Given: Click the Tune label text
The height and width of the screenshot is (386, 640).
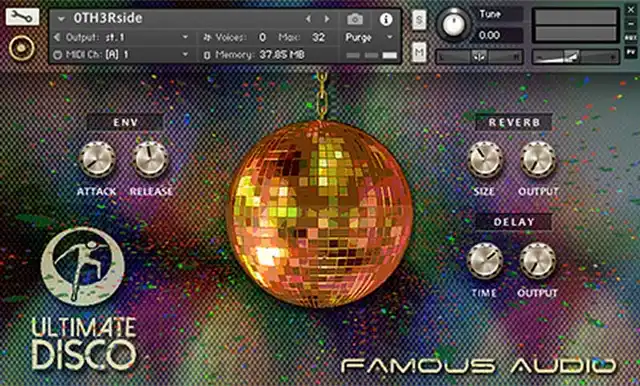Looking at the screenshot, I should [490, 14].
